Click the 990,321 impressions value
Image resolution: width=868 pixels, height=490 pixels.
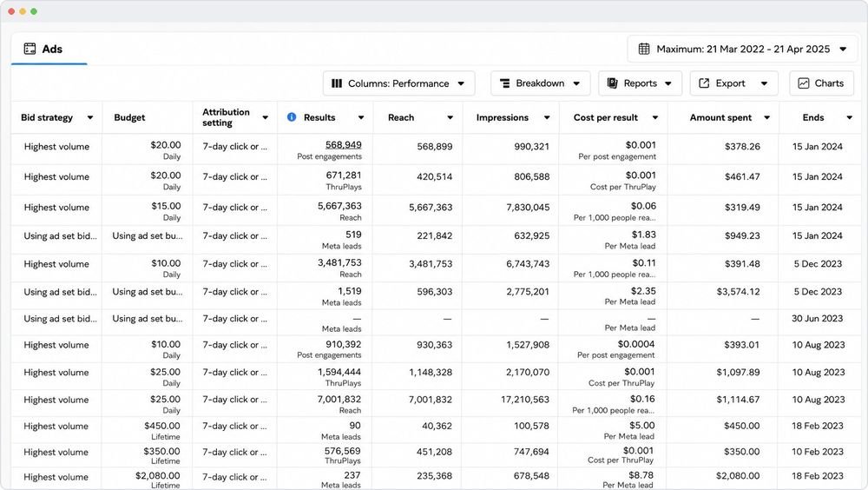531,146
